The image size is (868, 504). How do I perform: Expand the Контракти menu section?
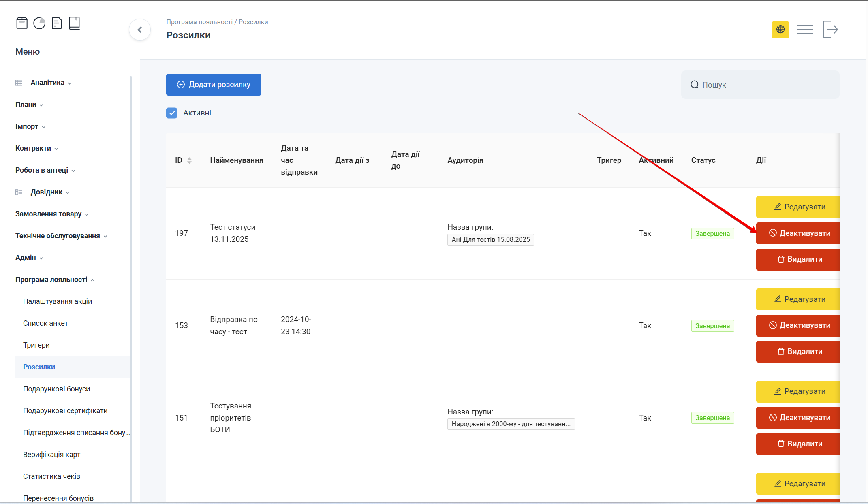pyautogui.click(x=33, y=148)
